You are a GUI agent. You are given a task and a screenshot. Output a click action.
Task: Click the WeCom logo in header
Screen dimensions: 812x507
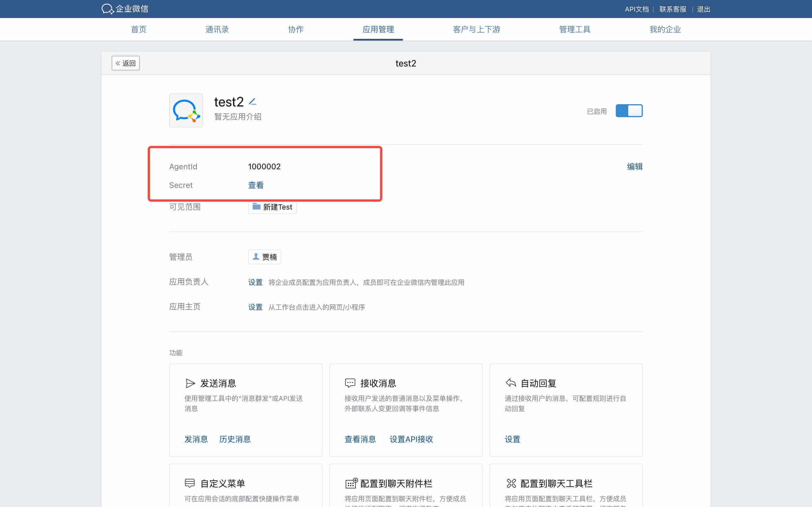click(x=125, y=9)
